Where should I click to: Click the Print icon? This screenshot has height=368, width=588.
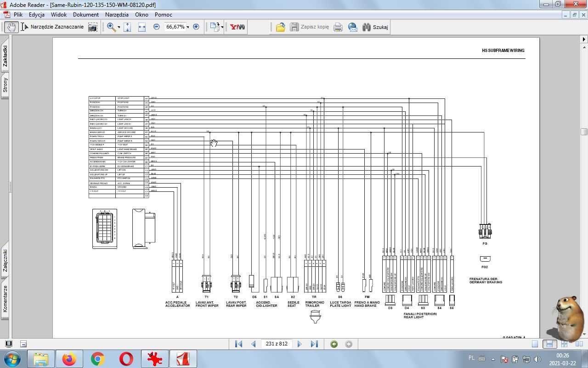tap(338, 27)
